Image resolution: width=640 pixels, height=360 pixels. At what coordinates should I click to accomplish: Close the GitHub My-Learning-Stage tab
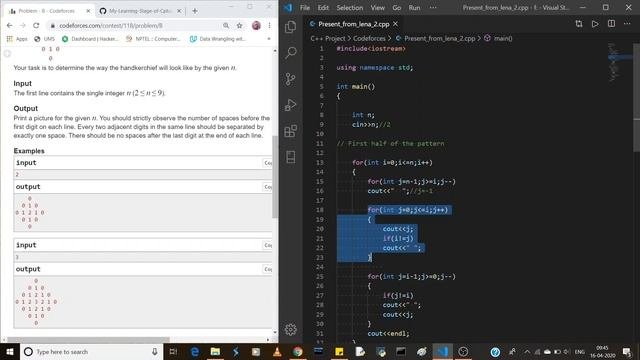coord(179,11)
